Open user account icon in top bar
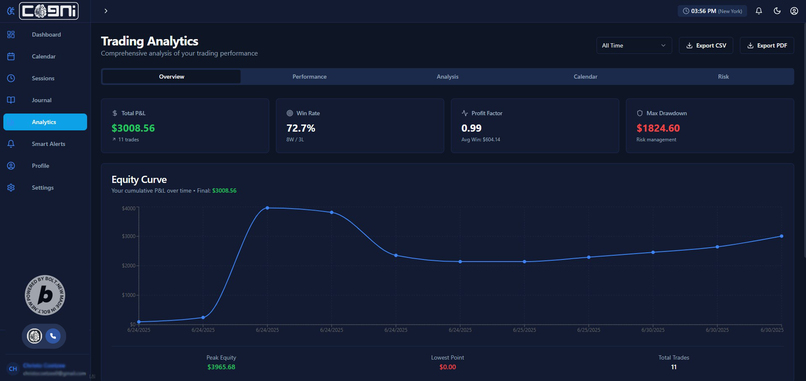This screenshot has height=381, width=806. click(x=794, y=11)
